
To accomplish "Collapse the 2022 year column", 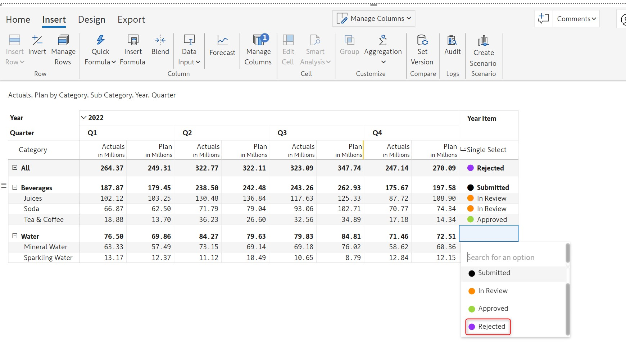I will 84,118.
